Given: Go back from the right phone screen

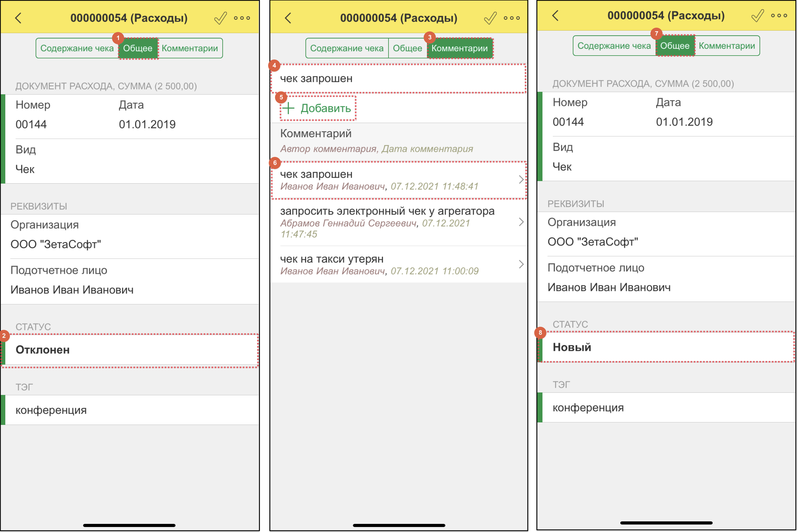Looking at the screenshot, I should pyautogui.click(x=555, y=16).
